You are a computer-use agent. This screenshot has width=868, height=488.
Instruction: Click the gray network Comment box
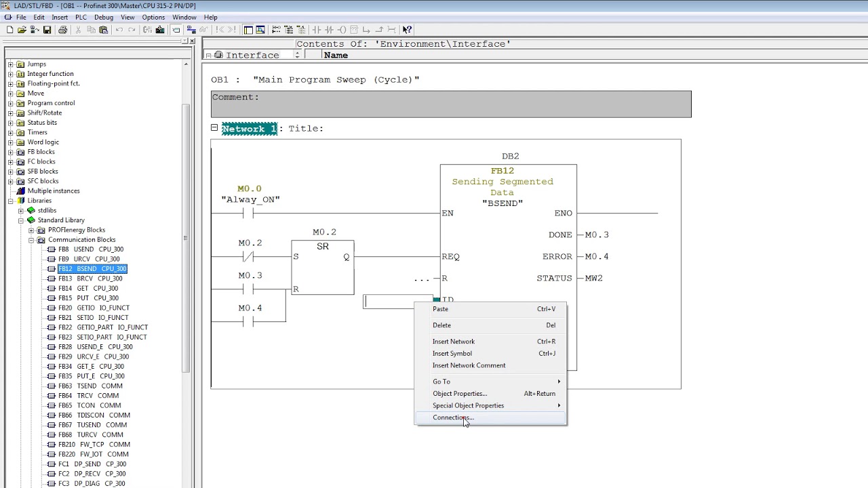click(x=451, y=104)
